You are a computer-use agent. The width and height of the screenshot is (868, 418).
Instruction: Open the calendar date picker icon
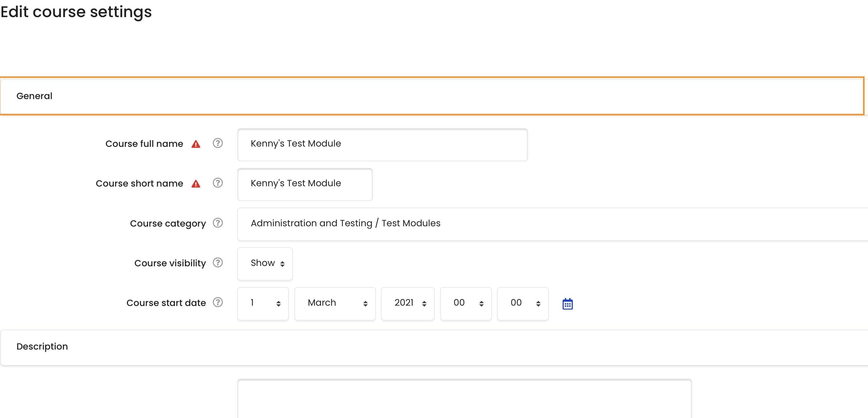pos(567,304)
